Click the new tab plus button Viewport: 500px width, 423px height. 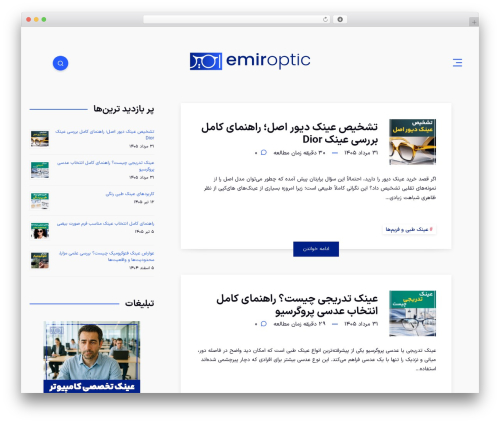click(x=474, y=22)
